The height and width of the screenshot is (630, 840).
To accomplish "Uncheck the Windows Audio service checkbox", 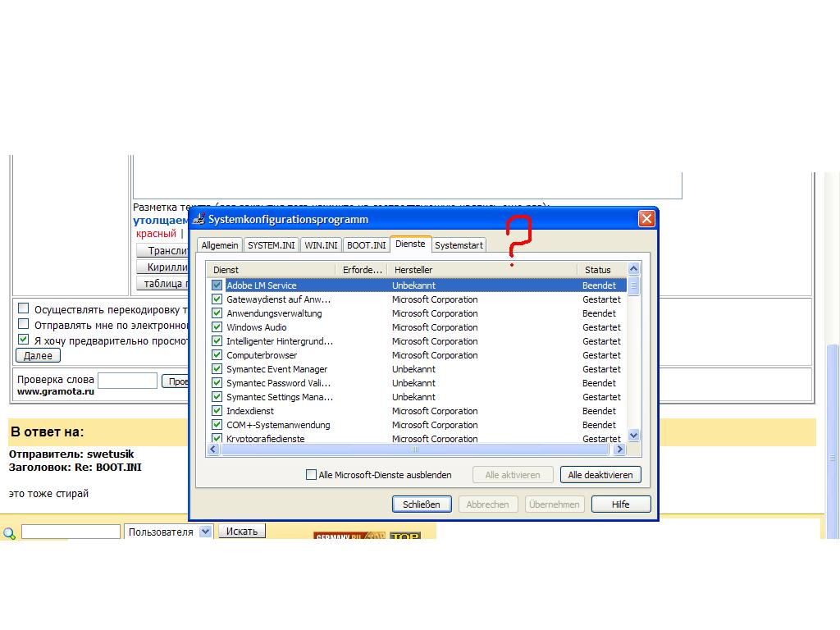I will (x=217, y=327).
